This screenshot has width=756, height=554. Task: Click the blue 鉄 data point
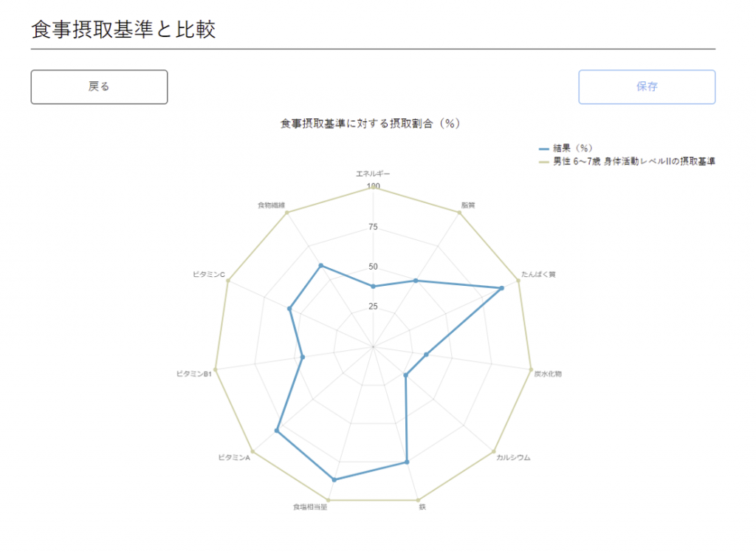click(x=407, y=462)
